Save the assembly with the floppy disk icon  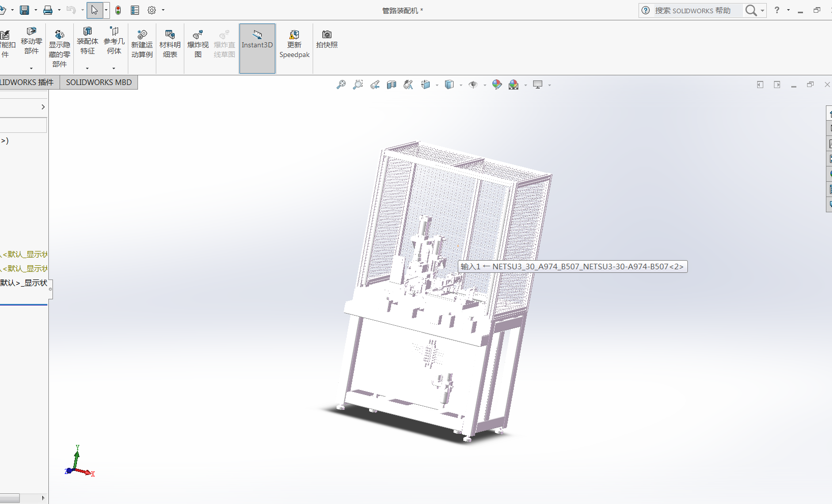tap(24, 10)
